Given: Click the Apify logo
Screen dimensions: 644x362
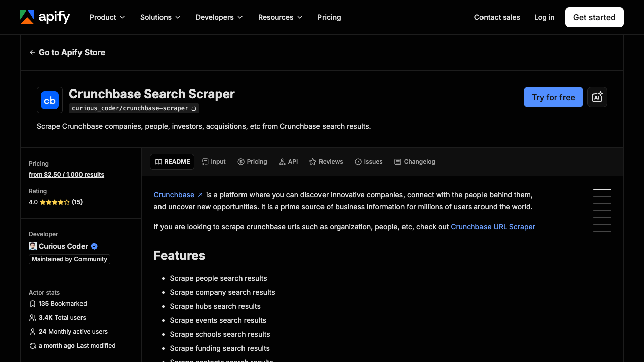Looking at the screenshot, I should pos(45,17).
